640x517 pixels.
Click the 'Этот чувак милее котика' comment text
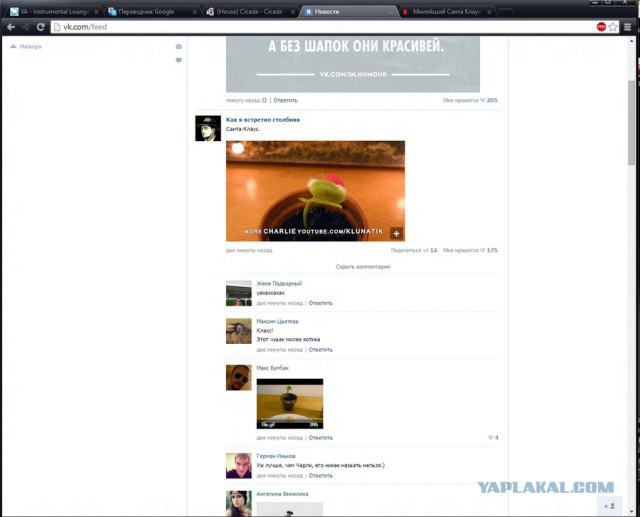click(x=288, y=339)
